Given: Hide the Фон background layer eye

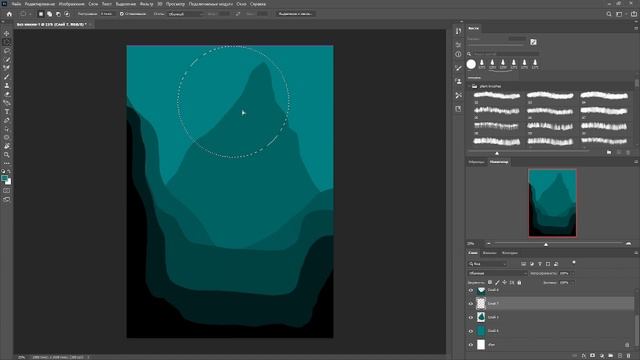Looking at the screenshot, I should pos(471,345).
